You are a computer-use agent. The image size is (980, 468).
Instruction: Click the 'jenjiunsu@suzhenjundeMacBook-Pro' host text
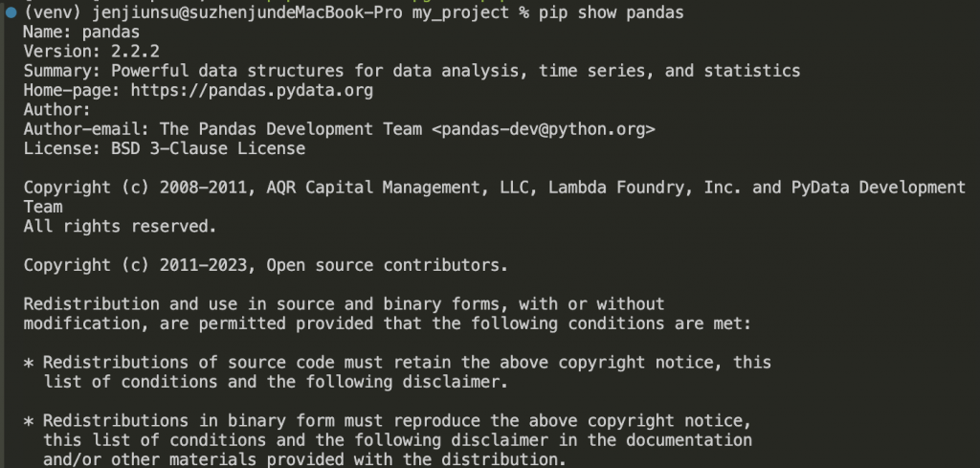tap(247, 12)
